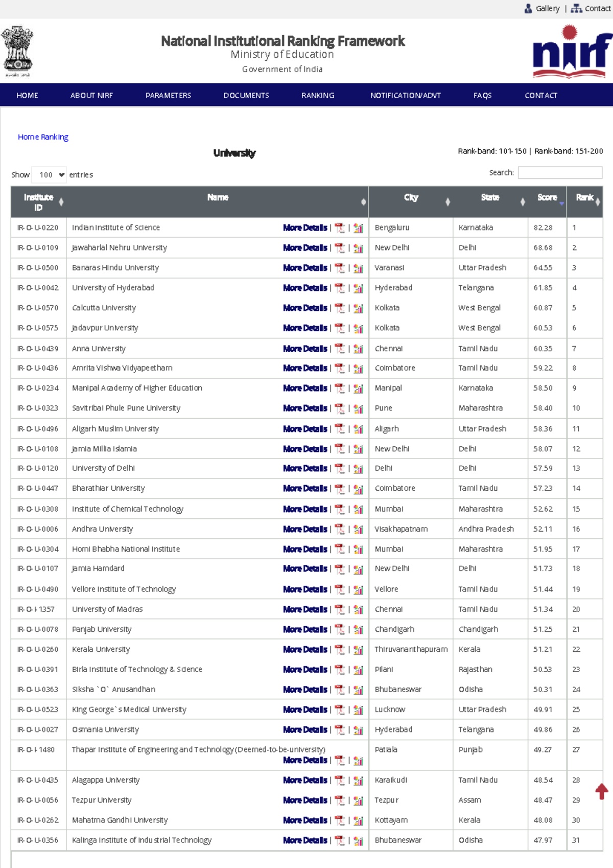613x868 pixels.
Task: Open More Details for University of Madras
Action: point(305,609)
